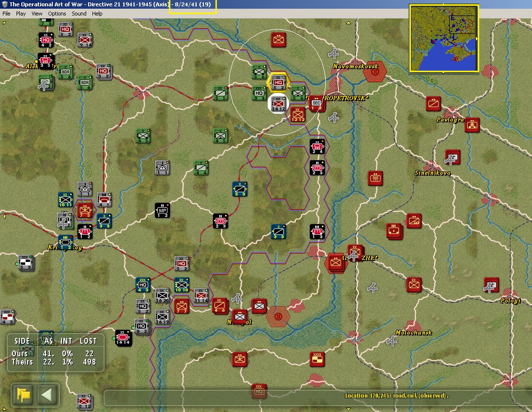The width and height of the screenshot is (532, 412).
Task: Select the red hex-outlined unit 7 5
Action: click(85, 211)
